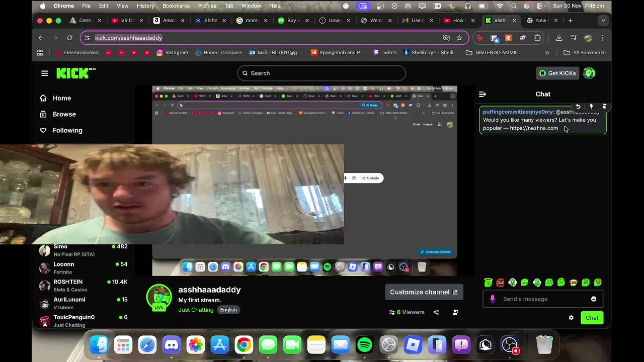
Task: Pin the puffingcommitteeqnye0my chat message
Action: tap(591, 107)
